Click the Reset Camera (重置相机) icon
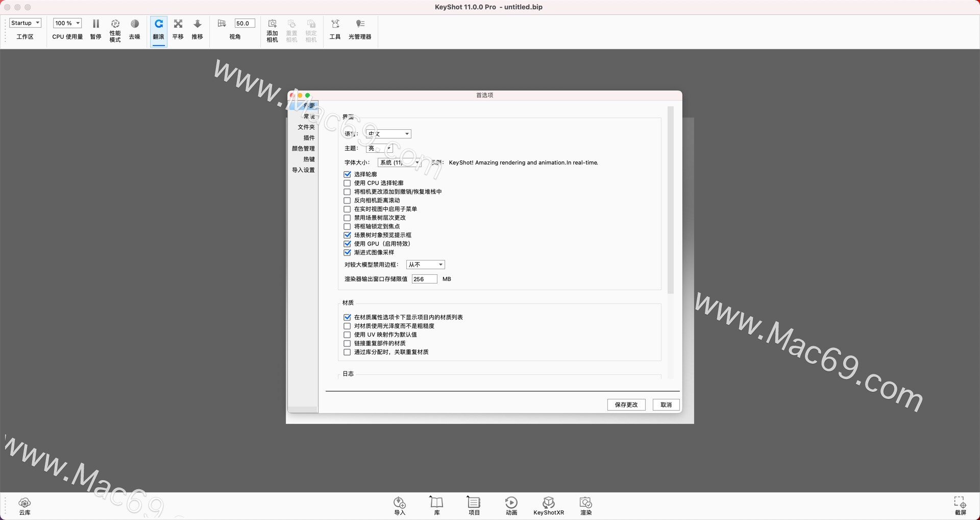This screenshot has width=980, height=520. (x=292, y=24)
